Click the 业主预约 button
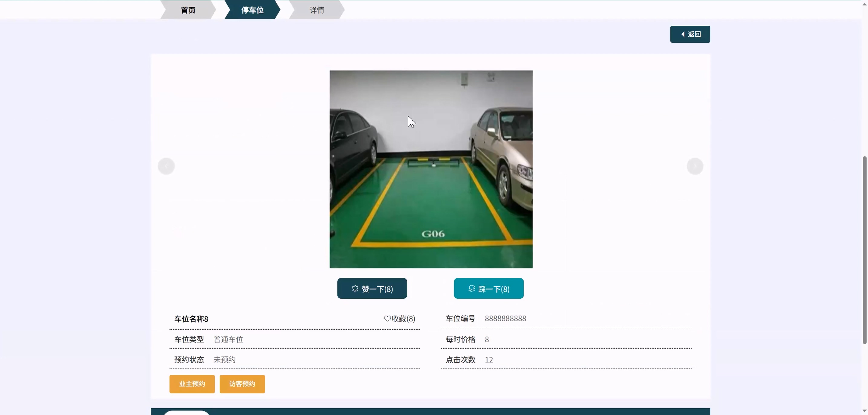This screenshot has width=868, height=415. pos(192,383)
